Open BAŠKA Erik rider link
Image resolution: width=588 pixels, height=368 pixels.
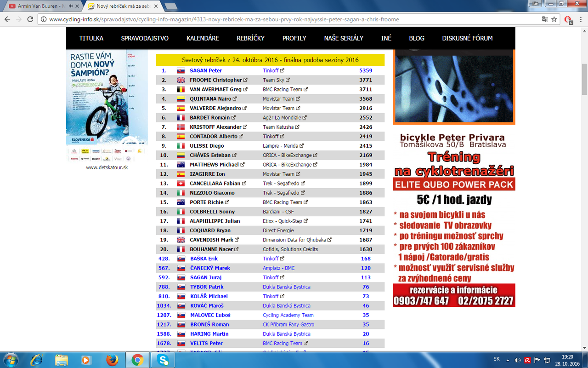(204, 259)
